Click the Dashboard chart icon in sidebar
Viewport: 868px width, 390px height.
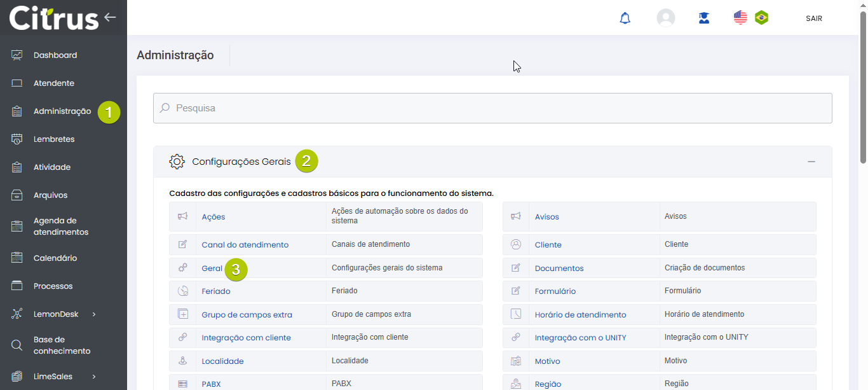tap(17, 55)
